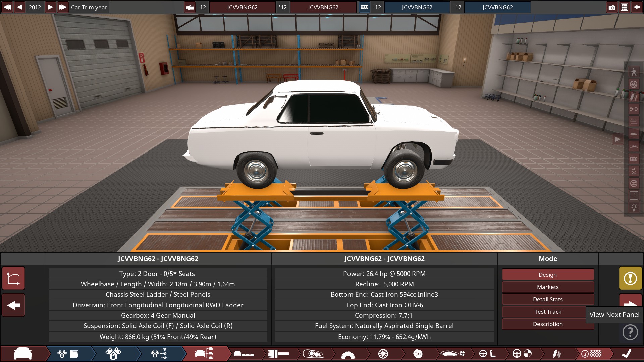Open the brakes disc tab
Viewport: 644px width, 362px height.
tap(418, 354)
